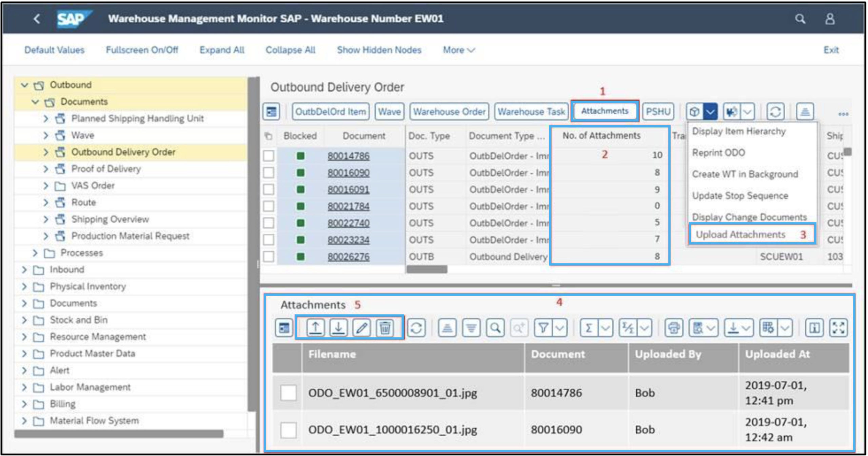Screen dimensions: 868x456
Task: Open dropdown arrow next to filter icon
Action: [560, 328]
